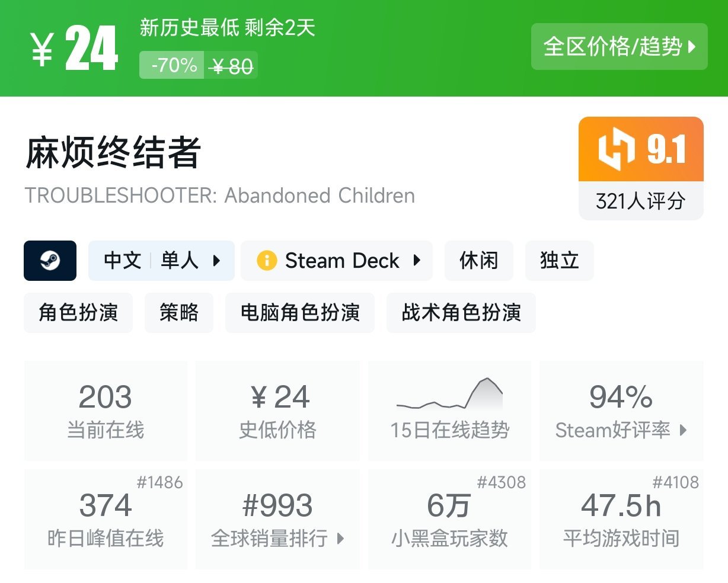This screenshot has width=728, height=583.
Task: Expand the Steam Deck compatibility arrow
Action: coord(417,261)
